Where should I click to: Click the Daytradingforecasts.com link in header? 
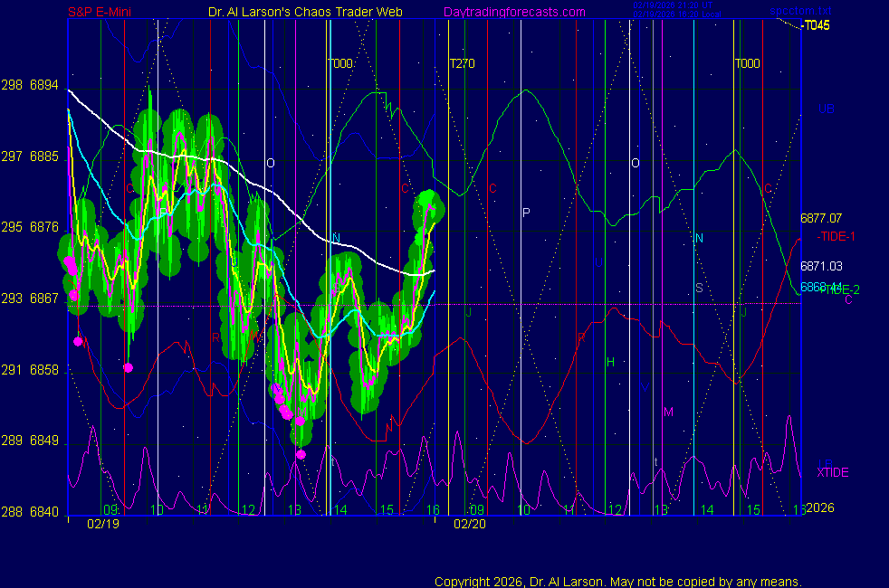click(513, 12)
